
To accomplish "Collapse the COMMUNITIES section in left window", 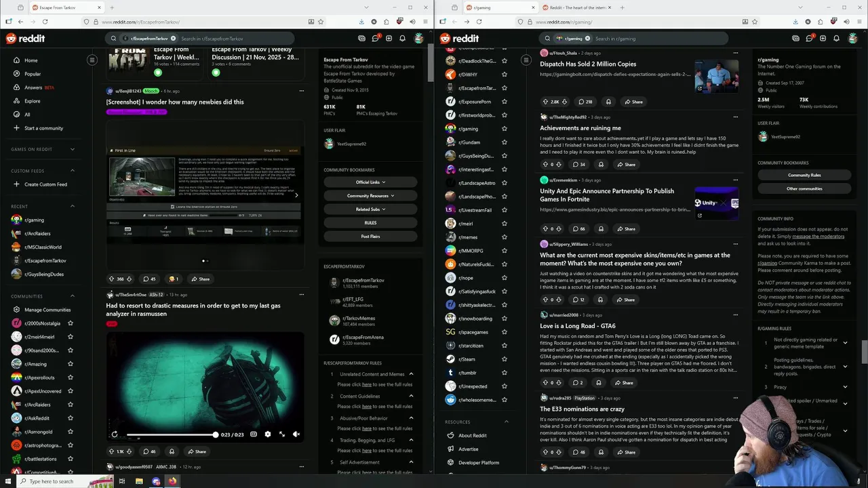I will (73, 296).
